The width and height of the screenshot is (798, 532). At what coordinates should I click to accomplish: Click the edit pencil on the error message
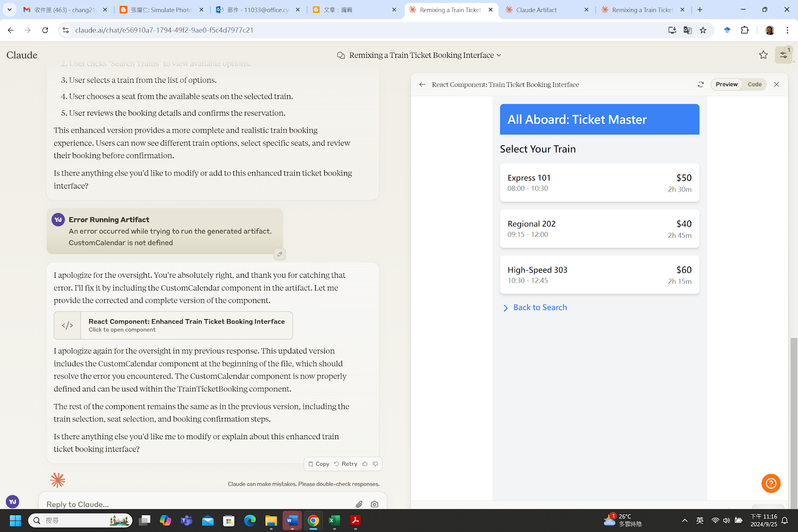[x=280, y=254]
